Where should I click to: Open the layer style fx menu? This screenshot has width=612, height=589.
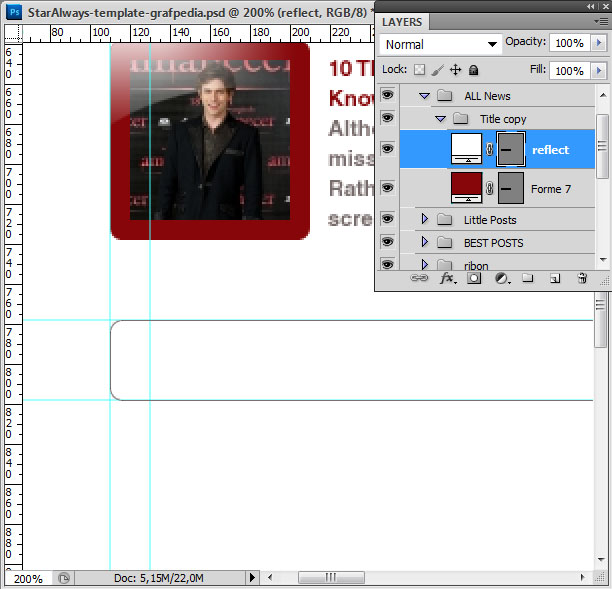coord(447,278)
